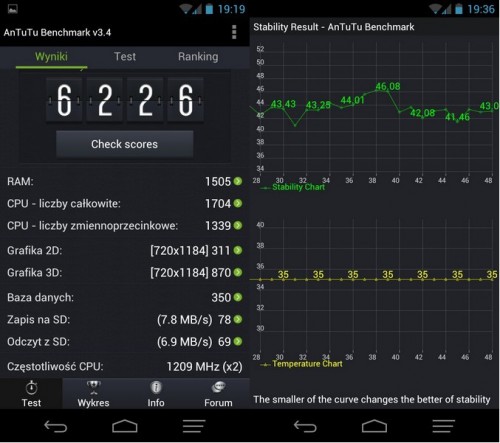
Task: Click the green indicator next to Grafika 3D
Action: pos(238,272)
